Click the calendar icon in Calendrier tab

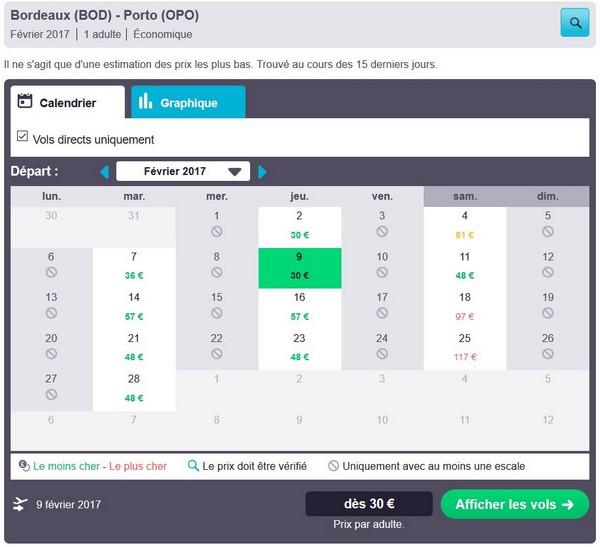[26, 102]
